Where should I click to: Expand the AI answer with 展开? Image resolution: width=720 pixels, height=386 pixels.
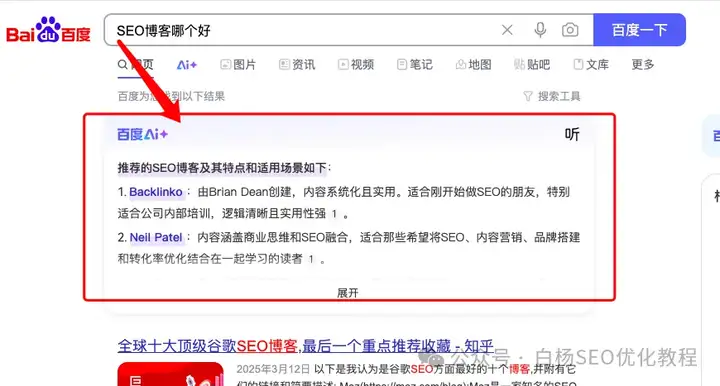(348, 293)
